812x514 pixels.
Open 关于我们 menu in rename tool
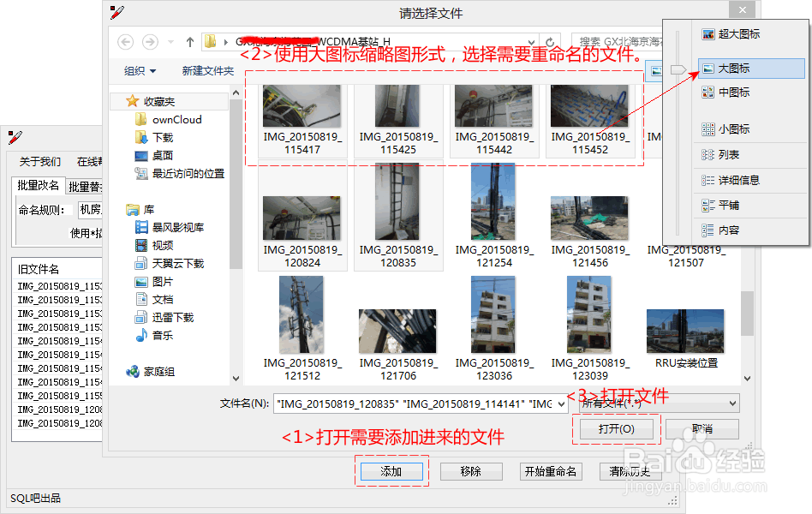coord(40,162)
